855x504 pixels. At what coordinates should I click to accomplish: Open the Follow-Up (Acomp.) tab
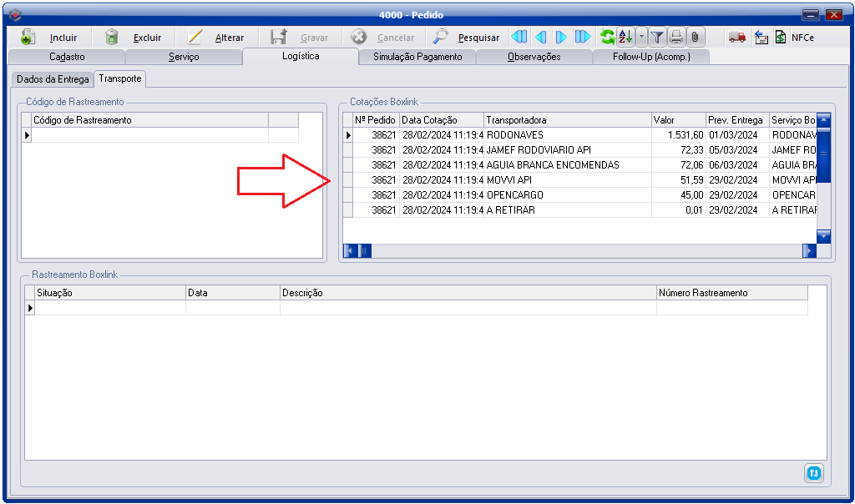[x=651, y=57]
